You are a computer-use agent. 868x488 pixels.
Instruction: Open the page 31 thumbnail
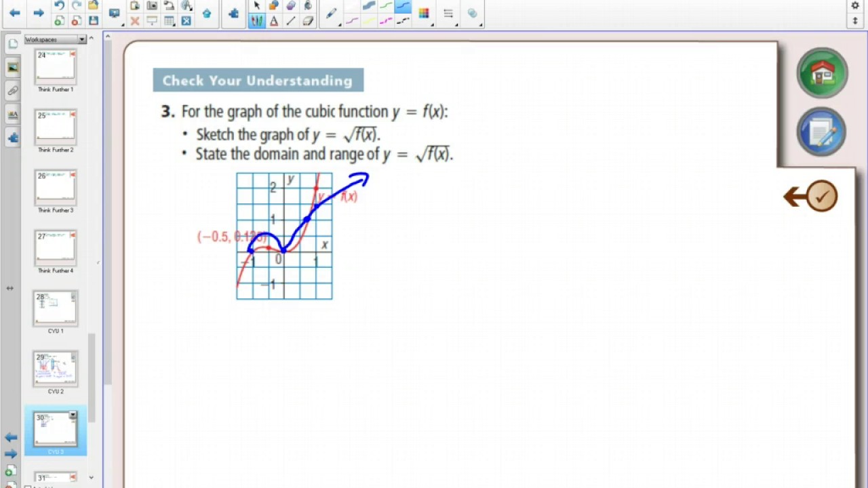(x=56, y=476)
